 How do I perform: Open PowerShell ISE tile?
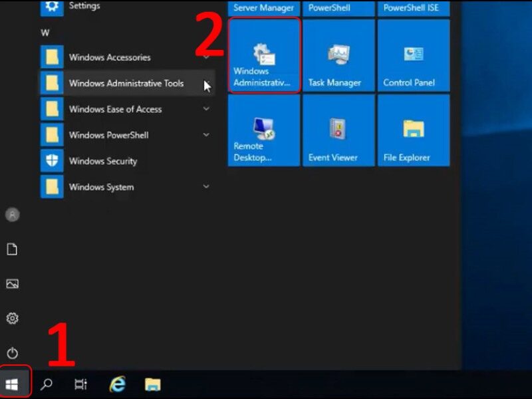pyautogui.click(x=414, y=7)
